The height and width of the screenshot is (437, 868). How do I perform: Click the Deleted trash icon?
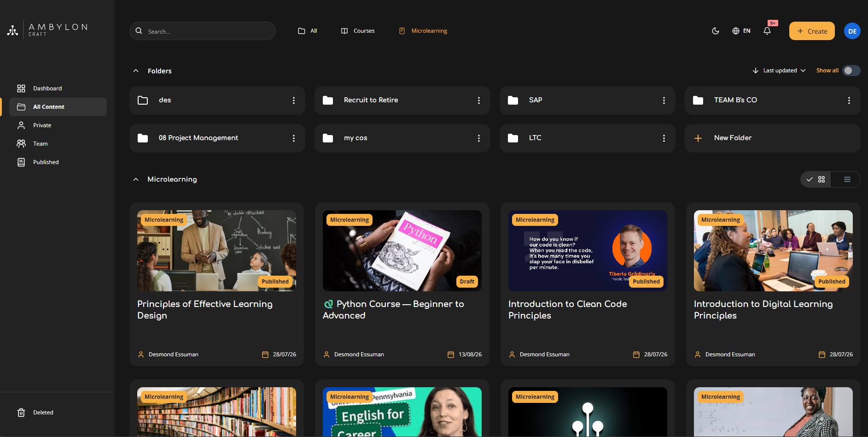21,413
